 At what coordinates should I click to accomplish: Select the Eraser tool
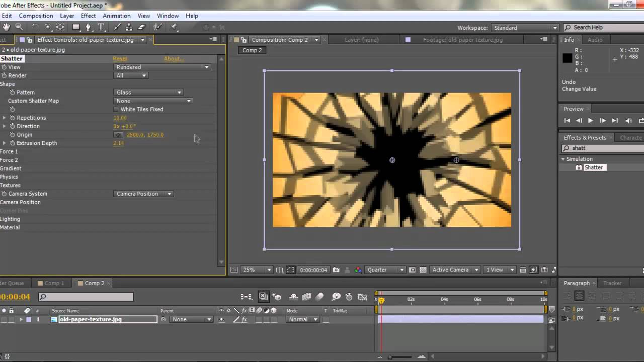tap(141, 27)
